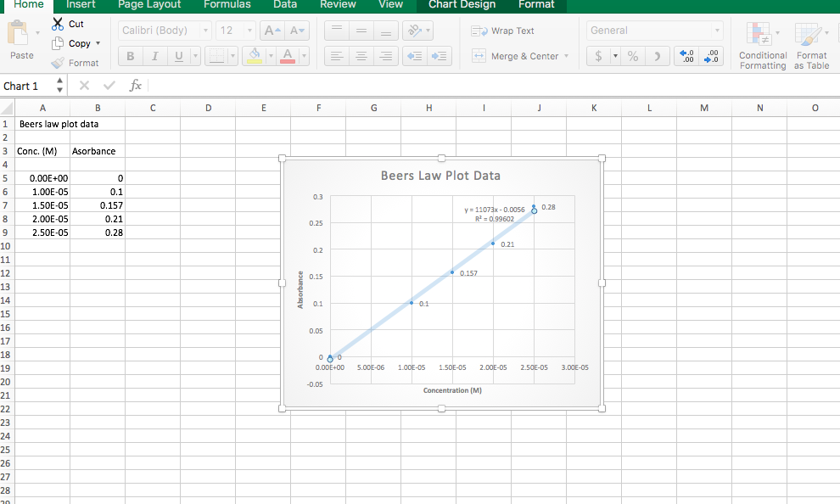Toggle Bold formatting
This screenshot has height=504, width=840.
click(131, 57)
